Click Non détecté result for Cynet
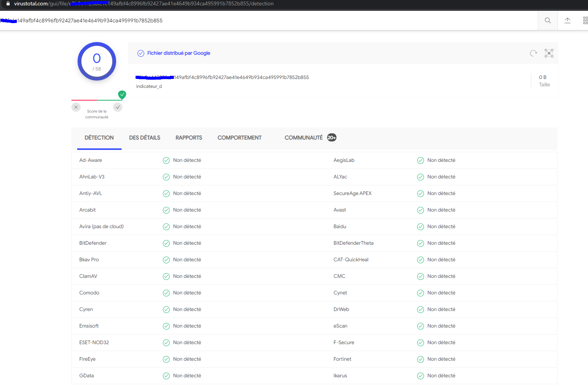 [441, 293]
